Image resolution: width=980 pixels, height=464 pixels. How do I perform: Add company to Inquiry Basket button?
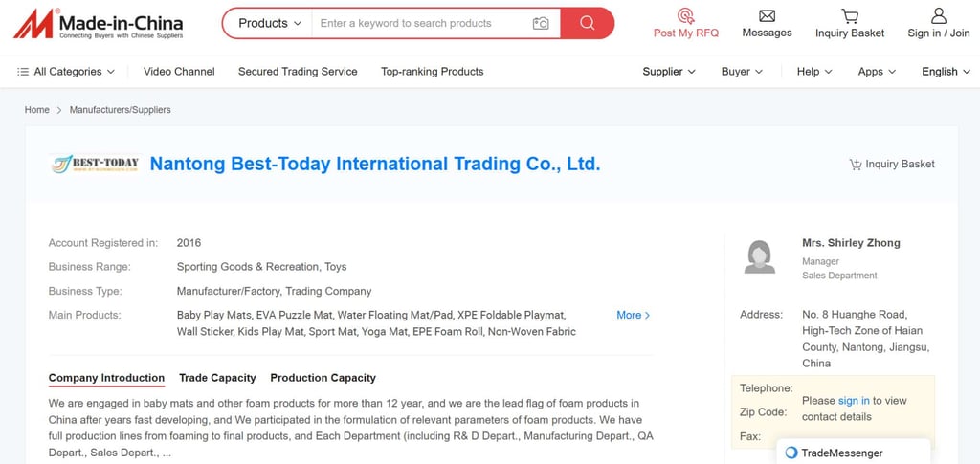click(x=892, y=165)
